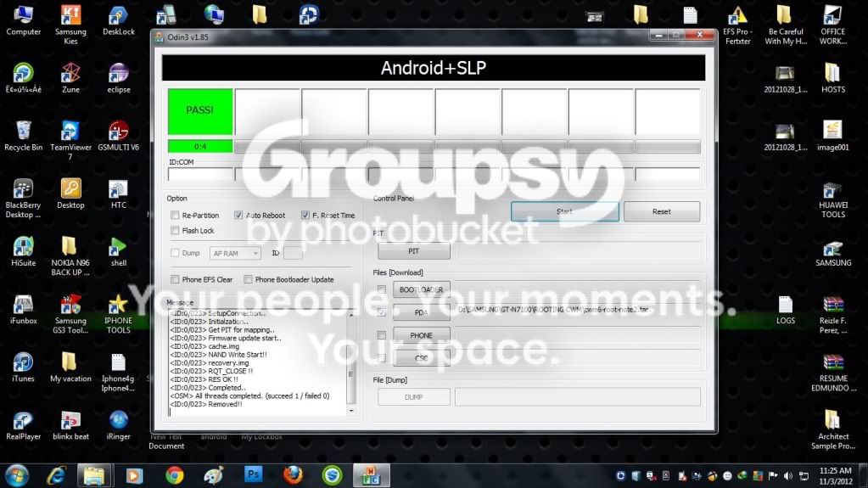Open HiSuite desktop shortcut
Screen dimensions: 868x488
[23, 251]
